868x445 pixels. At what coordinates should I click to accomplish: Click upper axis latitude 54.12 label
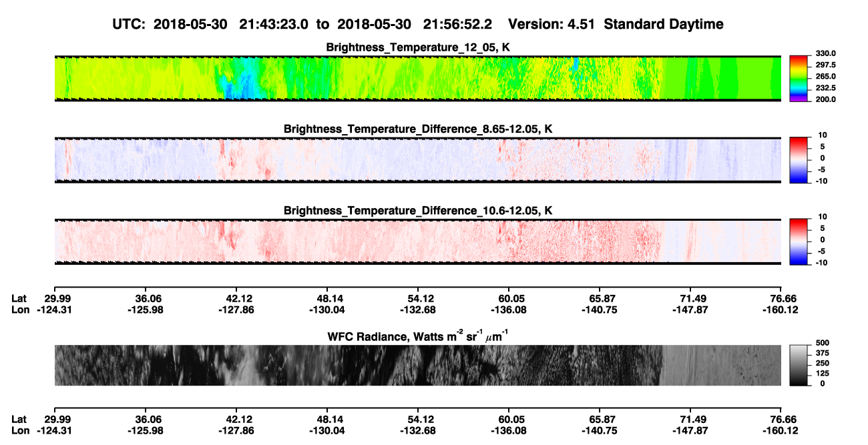tap(418, 298)
